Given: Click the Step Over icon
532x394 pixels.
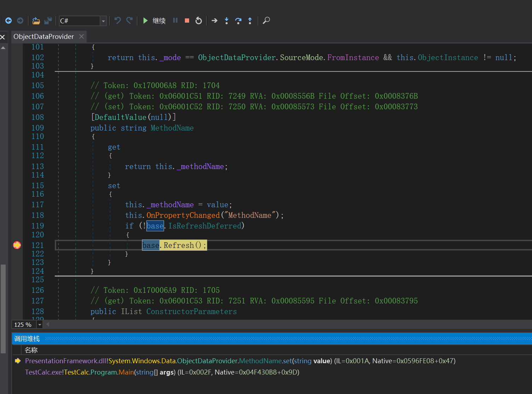Looking at the screenshot, I should pyautogui.click(x=238, y=21).
